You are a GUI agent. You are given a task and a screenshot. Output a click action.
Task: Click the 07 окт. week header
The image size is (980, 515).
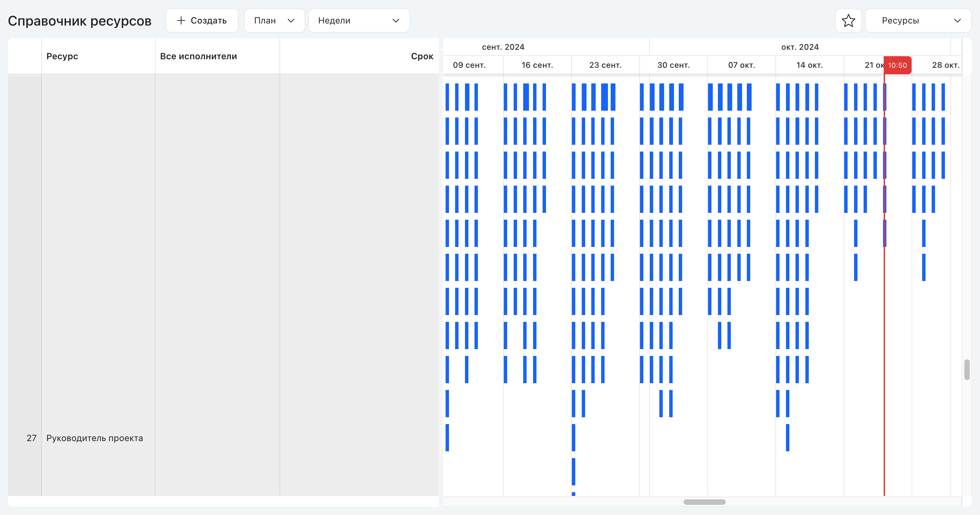pyautogui.click(x=741, y=65)
